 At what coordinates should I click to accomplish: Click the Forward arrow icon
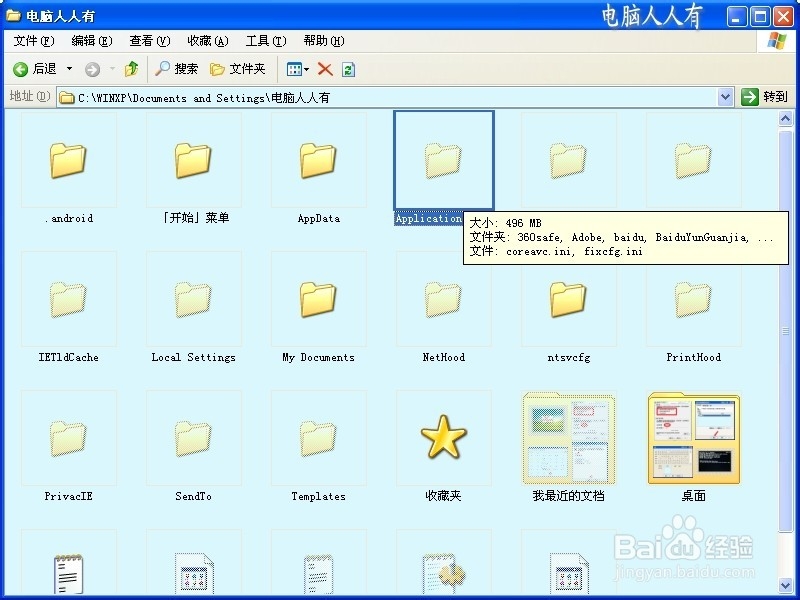tap(92, 69)
